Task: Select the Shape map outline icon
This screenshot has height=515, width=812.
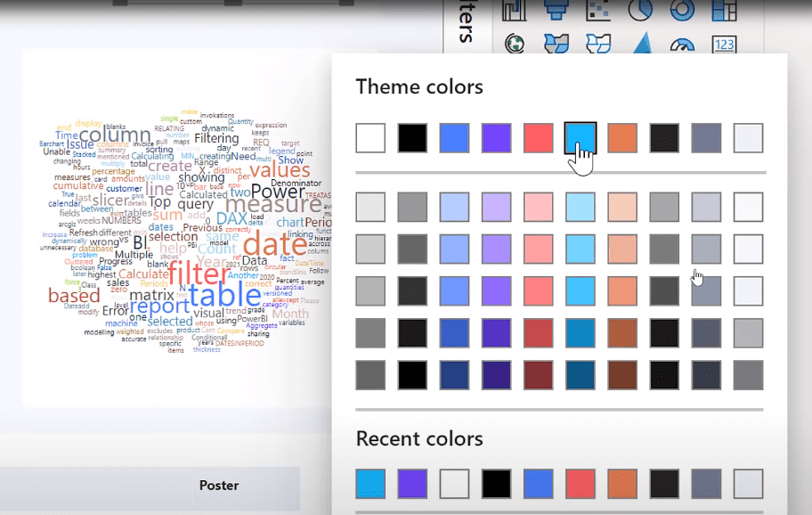Action: coord(598,44)
